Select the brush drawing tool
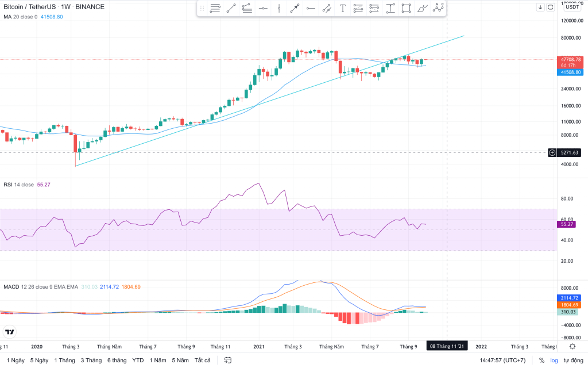 click(423, 8)
